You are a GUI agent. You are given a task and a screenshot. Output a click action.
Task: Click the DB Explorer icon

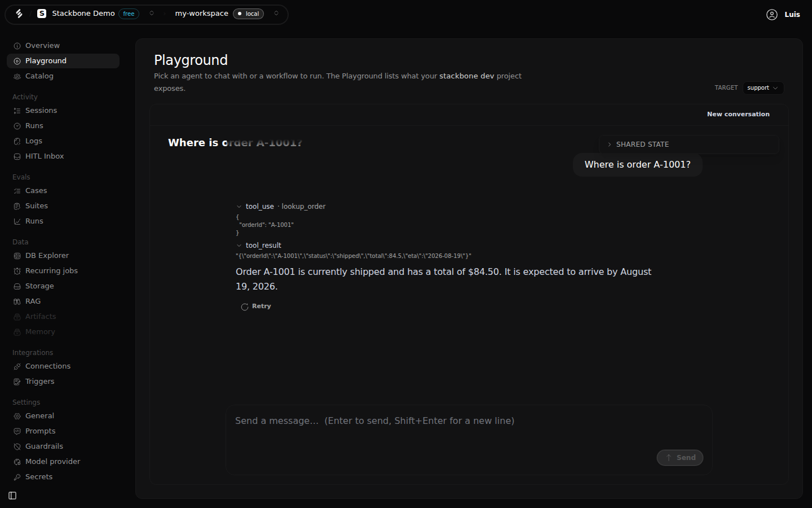click(17, 256)
